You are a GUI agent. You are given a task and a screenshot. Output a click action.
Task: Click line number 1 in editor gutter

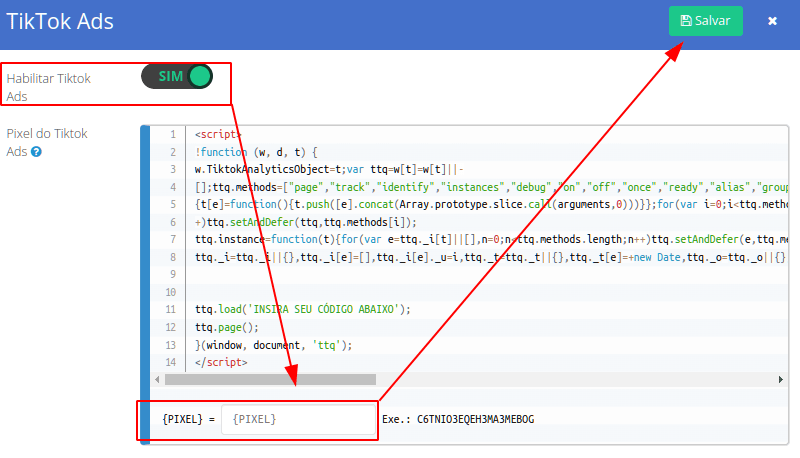coord(172,134)
